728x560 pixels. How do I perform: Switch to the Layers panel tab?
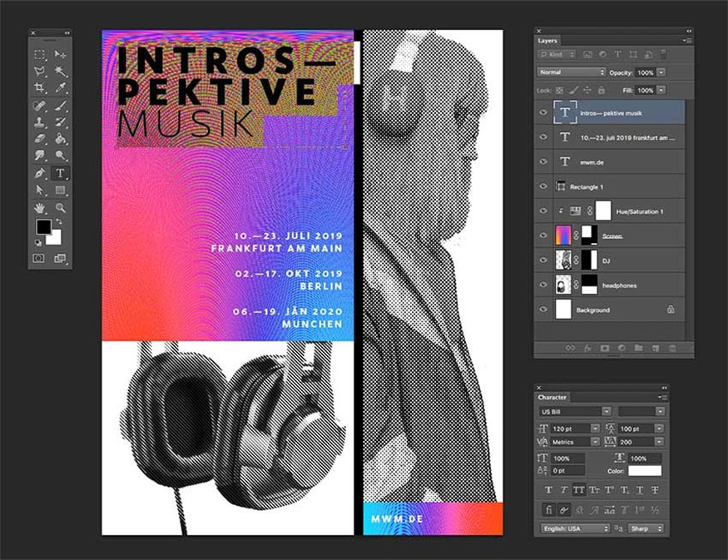(x=548, y=40)
